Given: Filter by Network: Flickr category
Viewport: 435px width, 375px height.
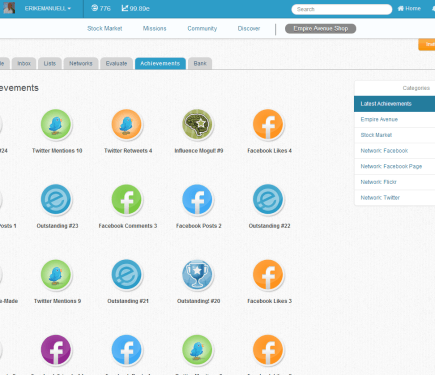Looking at the screenshot, I should [395, 182].
